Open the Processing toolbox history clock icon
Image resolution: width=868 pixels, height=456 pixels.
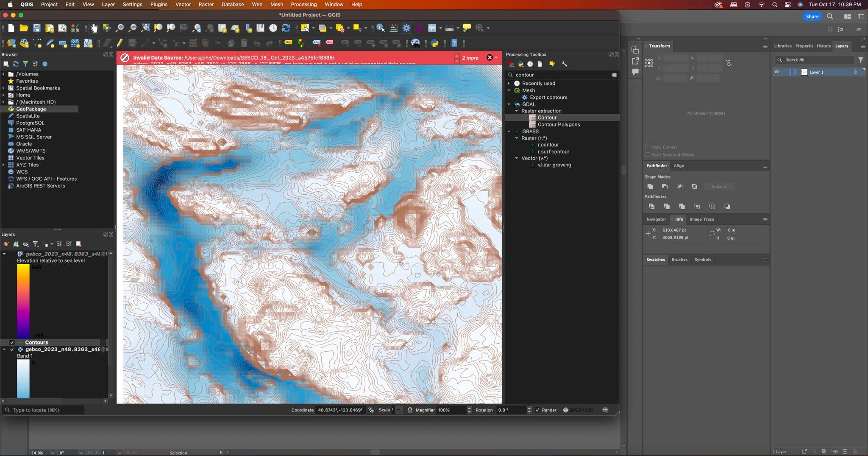(x=530, y=64)
